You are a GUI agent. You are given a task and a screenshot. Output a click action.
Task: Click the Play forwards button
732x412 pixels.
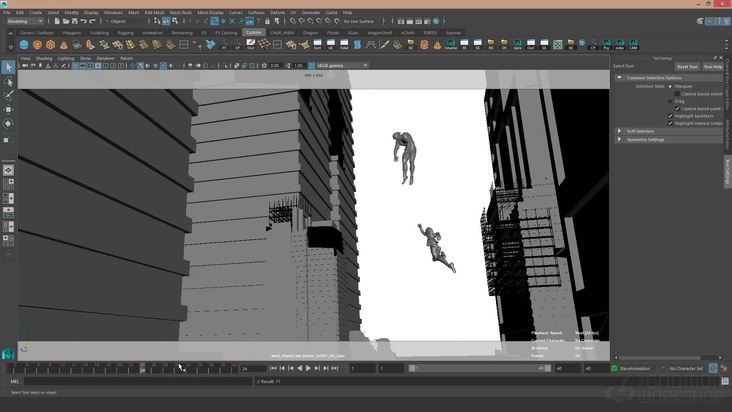pyautogui.click(x=308, y=368)
